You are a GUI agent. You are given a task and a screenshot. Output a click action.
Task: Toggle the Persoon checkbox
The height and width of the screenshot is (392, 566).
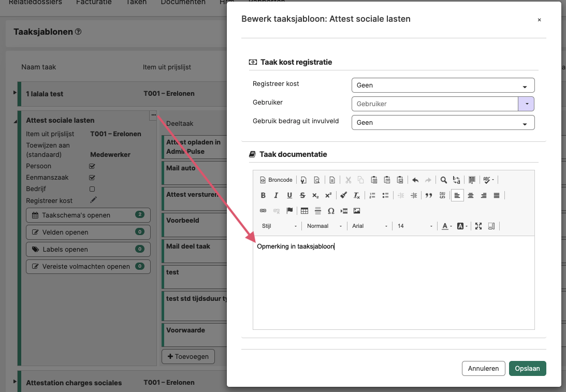(92, 166)
